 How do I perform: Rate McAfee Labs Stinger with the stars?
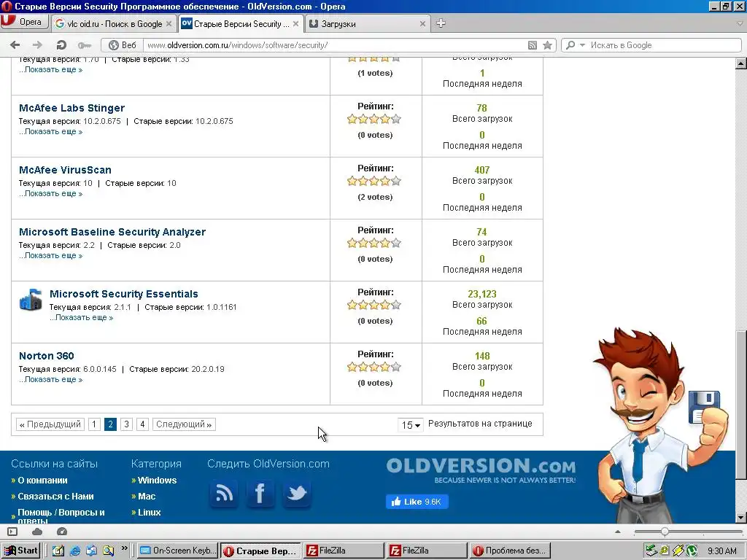click(x=374, y=119)
